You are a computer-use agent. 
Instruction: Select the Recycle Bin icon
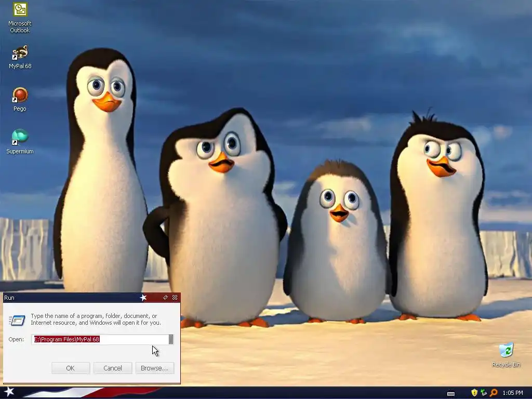coord(506,355)
